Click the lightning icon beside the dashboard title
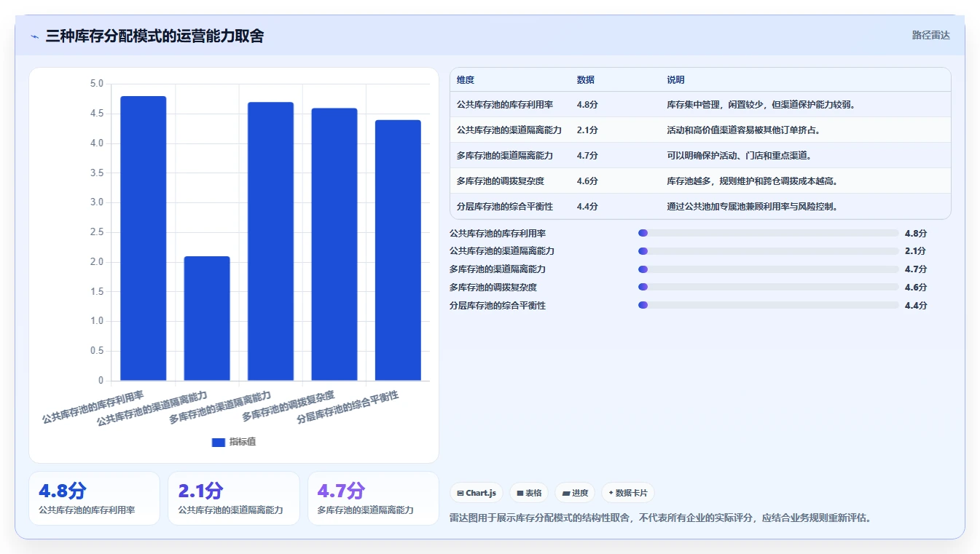The image size is (980, 554). click(34, 36)
